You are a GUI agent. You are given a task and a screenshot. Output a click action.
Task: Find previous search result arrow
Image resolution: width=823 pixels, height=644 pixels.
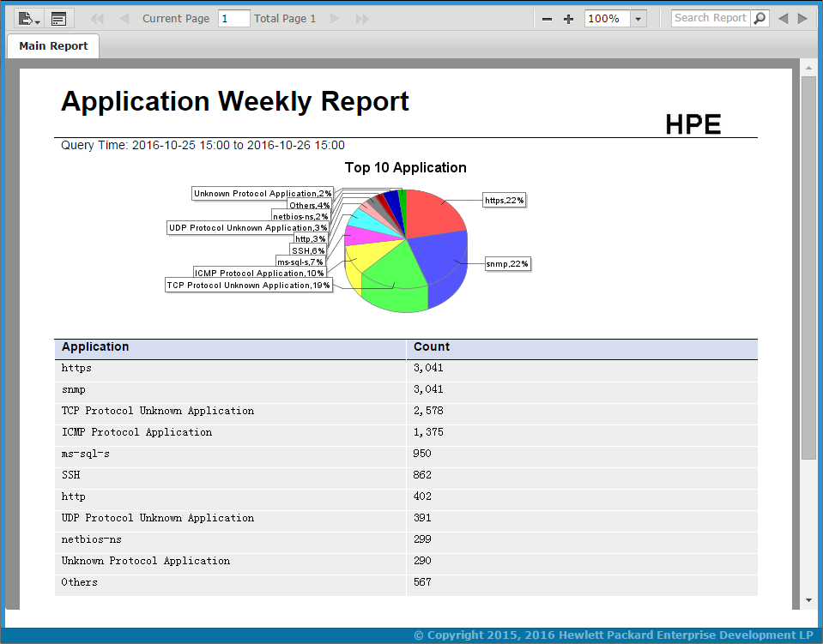tap(784, 19)
